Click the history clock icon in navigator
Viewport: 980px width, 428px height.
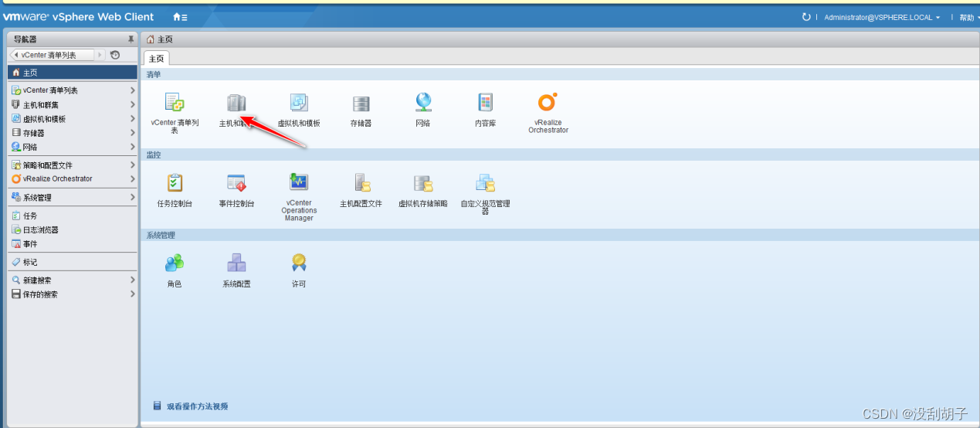tap(115, 55)
